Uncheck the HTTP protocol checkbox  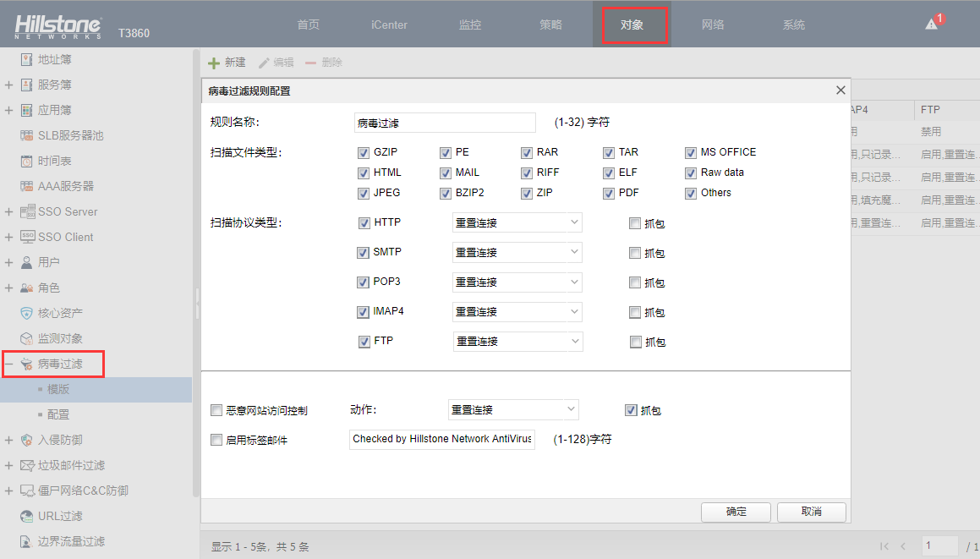[x=364, y=222]
